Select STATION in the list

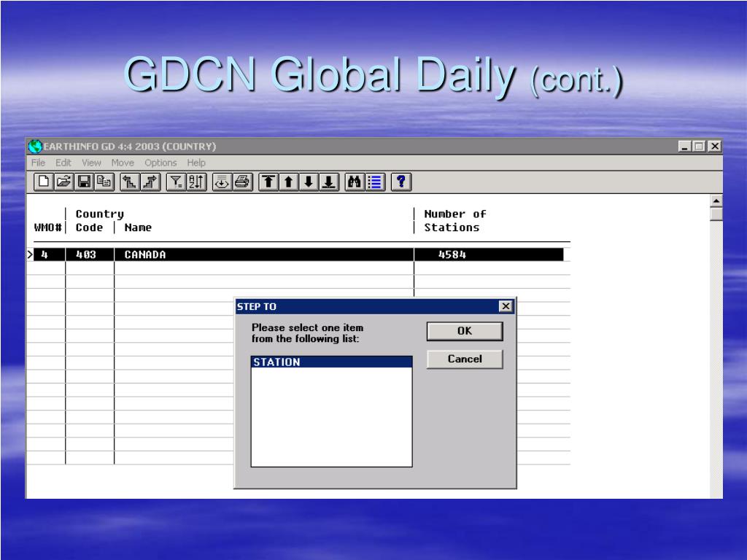[x=331, y=362]
